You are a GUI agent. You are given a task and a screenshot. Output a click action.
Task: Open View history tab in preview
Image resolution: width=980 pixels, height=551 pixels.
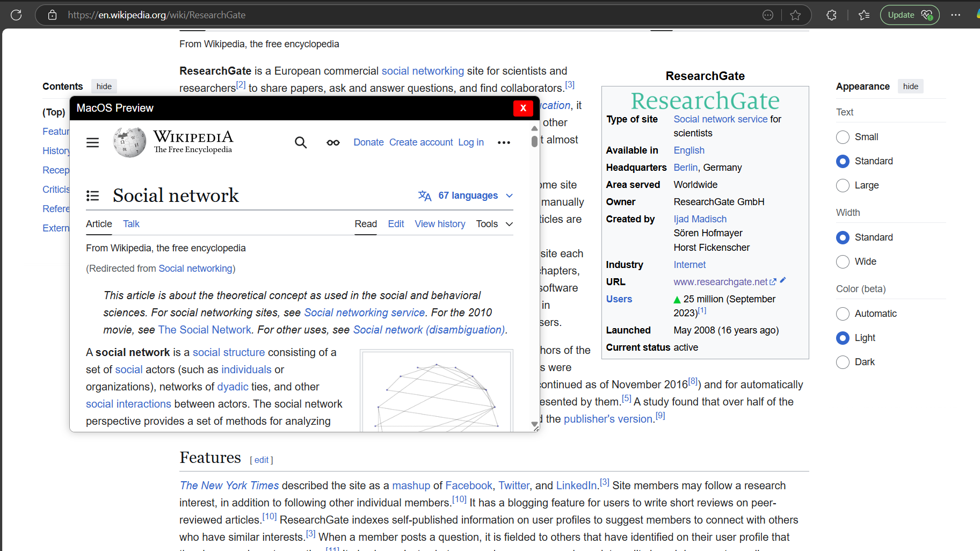(440, 224)
